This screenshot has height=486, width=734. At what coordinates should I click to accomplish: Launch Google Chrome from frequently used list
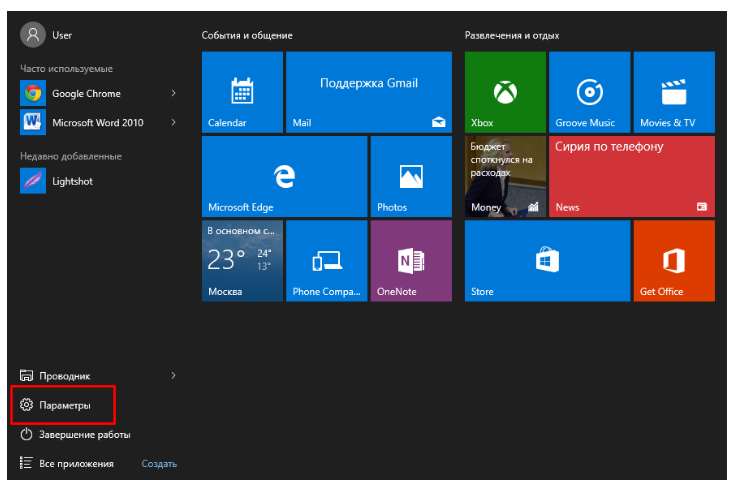click(98, 93)
